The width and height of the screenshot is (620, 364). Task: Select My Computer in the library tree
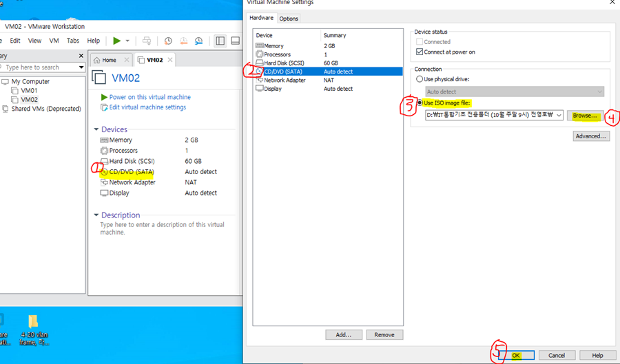(30, 81)
